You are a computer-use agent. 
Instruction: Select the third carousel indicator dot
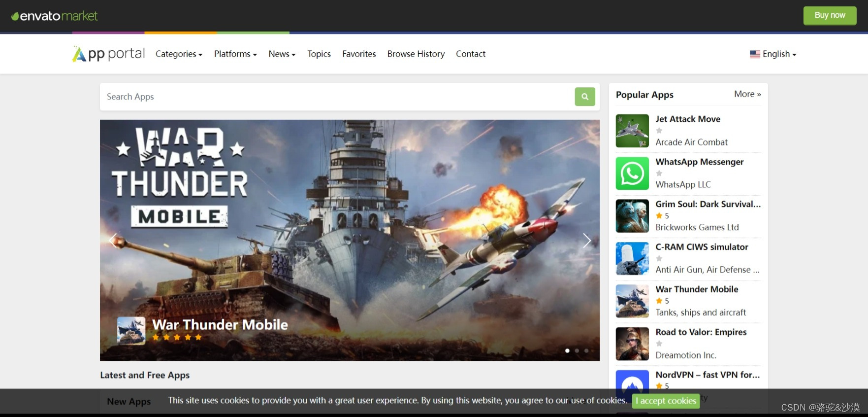(x=586, y=351)
